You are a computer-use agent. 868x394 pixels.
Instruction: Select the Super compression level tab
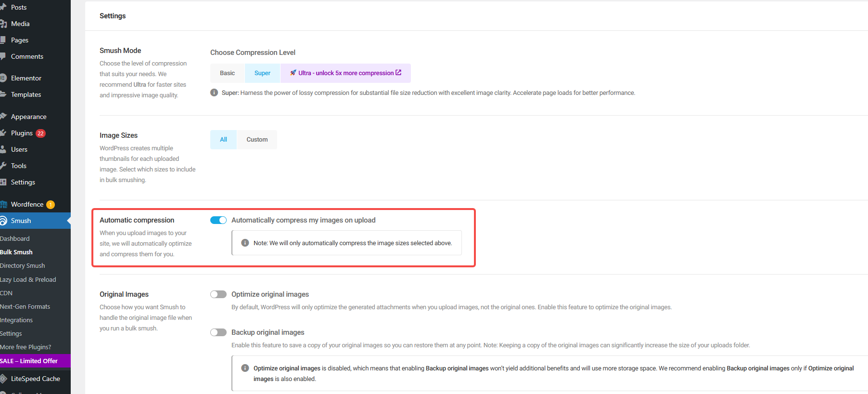pyautogui.click(x=262, y=73)
